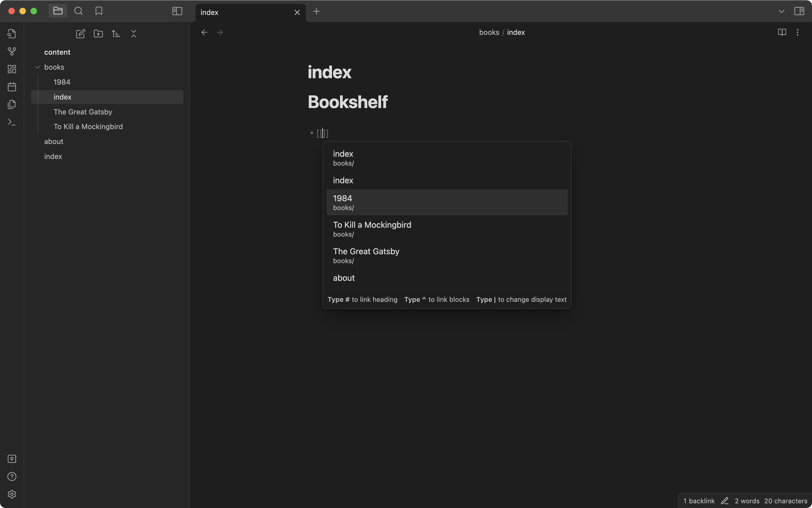Toggle reader view icon top right
The height and width of the screenshot is (508, 812).
[782, 32]
